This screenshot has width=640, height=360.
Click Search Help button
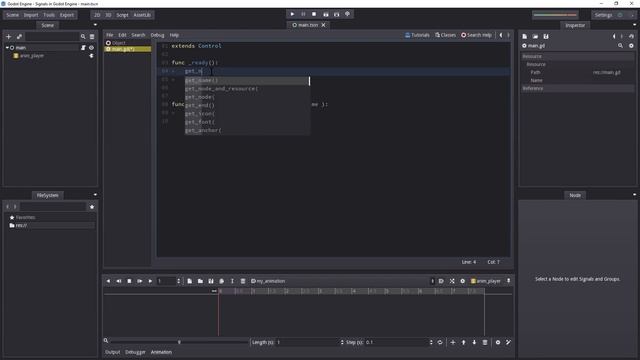point(476,35)
